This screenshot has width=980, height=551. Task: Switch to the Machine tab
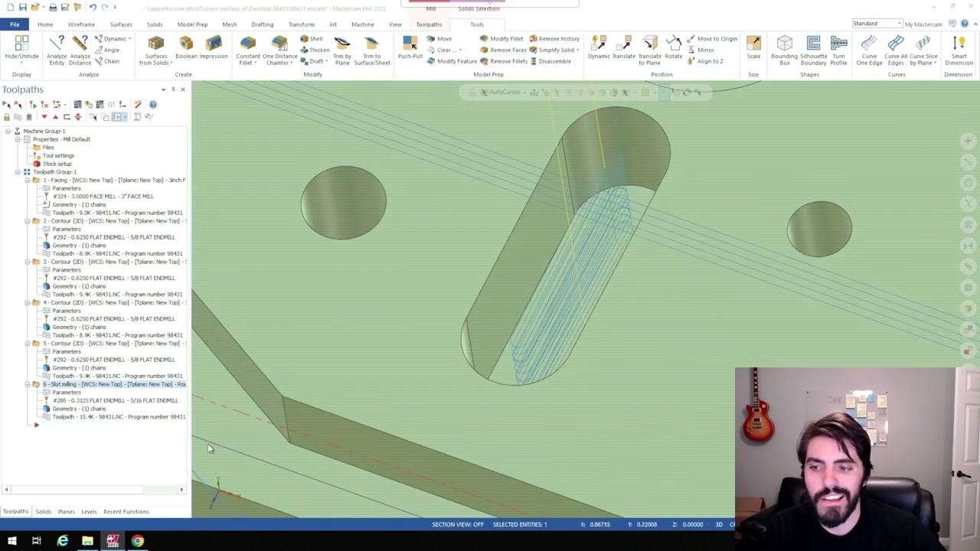363,24
